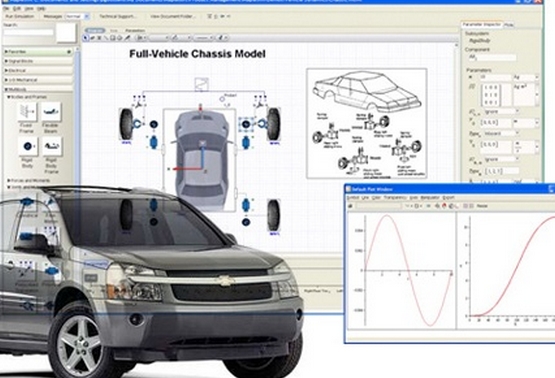Select the rear-right blue spring-damper block
This screenshot has height=378, width=555.
(246, 205)
